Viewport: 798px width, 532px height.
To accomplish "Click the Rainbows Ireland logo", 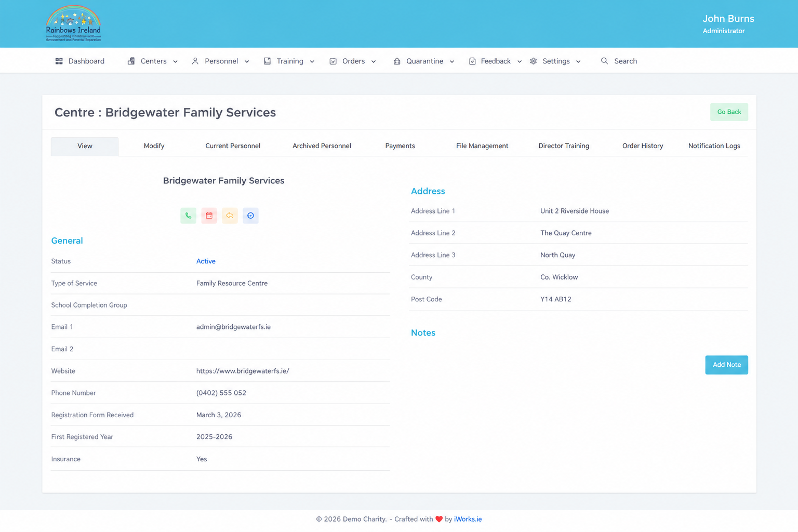I will pos(73,24).
